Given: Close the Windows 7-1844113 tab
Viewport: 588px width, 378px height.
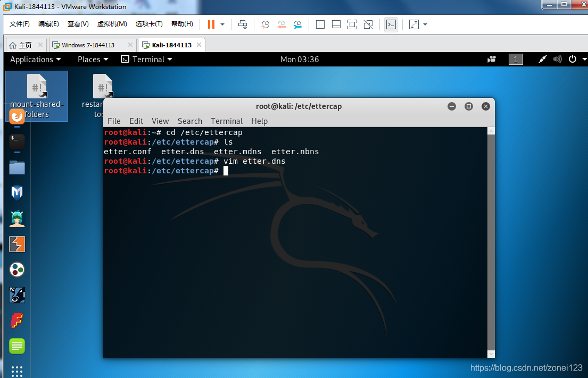Looking at the screenshot, I should pyautogui.click(x=130, y=45).
